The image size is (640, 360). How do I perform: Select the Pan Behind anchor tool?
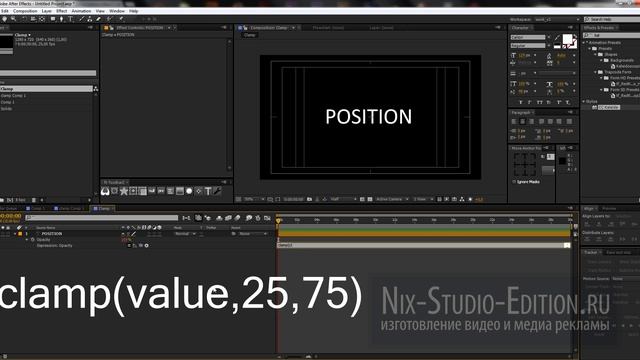(x=42, y=19)
